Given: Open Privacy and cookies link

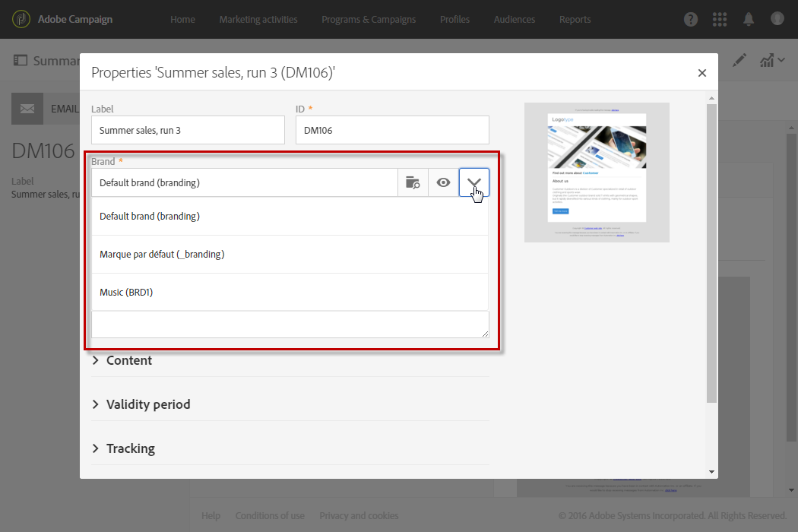Looking at the screenshot, I should pyautogui.click(x=359, y=516).
